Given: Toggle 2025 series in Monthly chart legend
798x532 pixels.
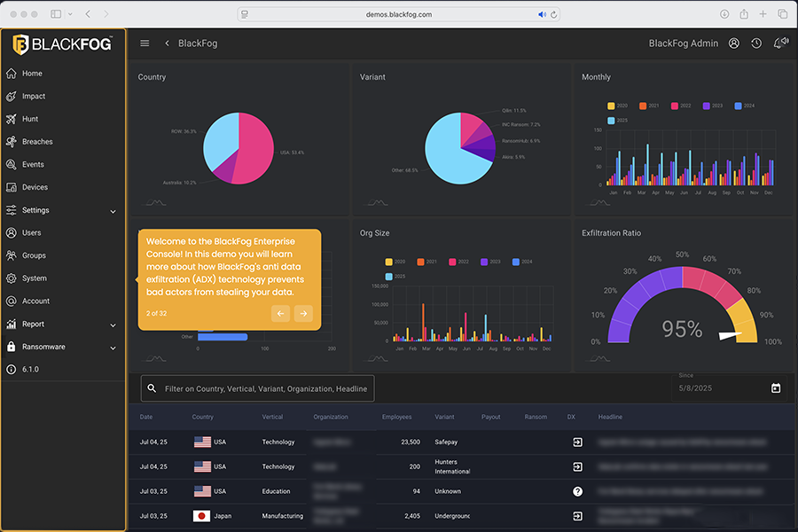Looking at the screenshot, I should [617, 121].
